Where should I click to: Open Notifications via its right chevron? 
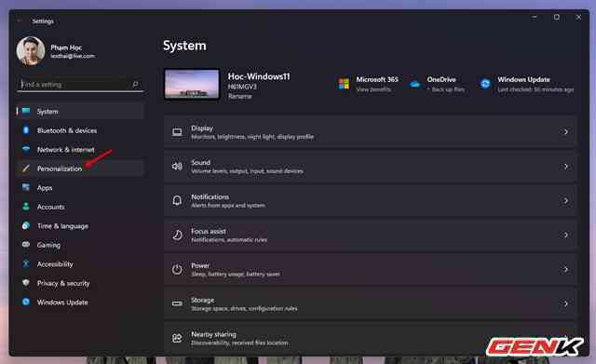click(x=565, y=200)
